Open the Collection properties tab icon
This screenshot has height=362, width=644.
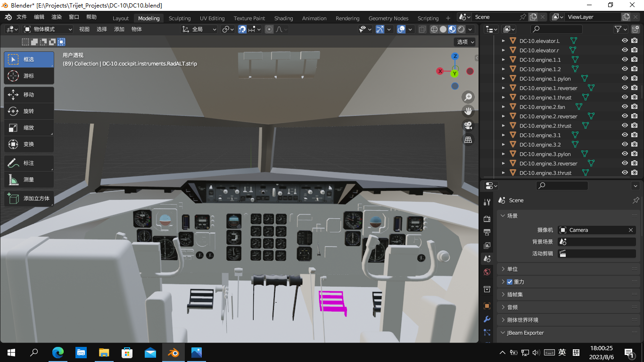coord(487,288)
